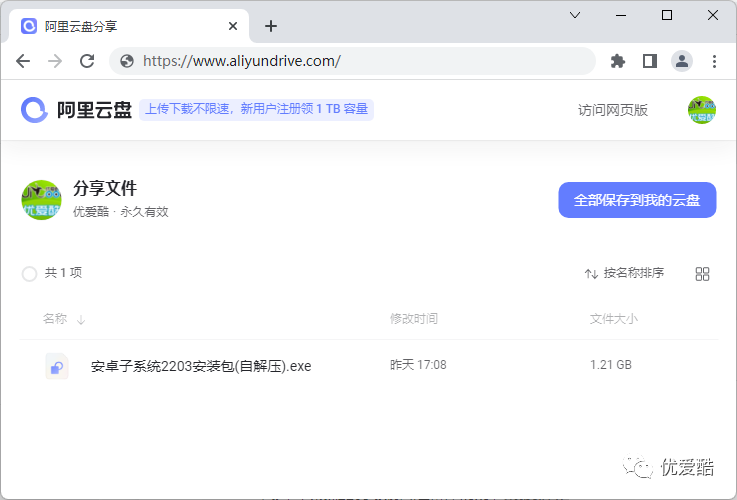Viewport: 737px width, 500px height.
Task: Open Chrome three-dot menu
Action: click(714, 61)
